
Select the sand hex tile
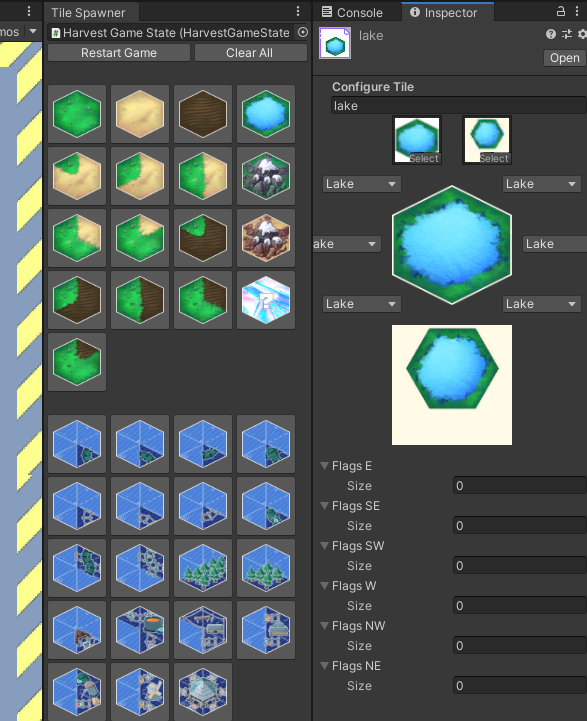[x=140, y=114]
